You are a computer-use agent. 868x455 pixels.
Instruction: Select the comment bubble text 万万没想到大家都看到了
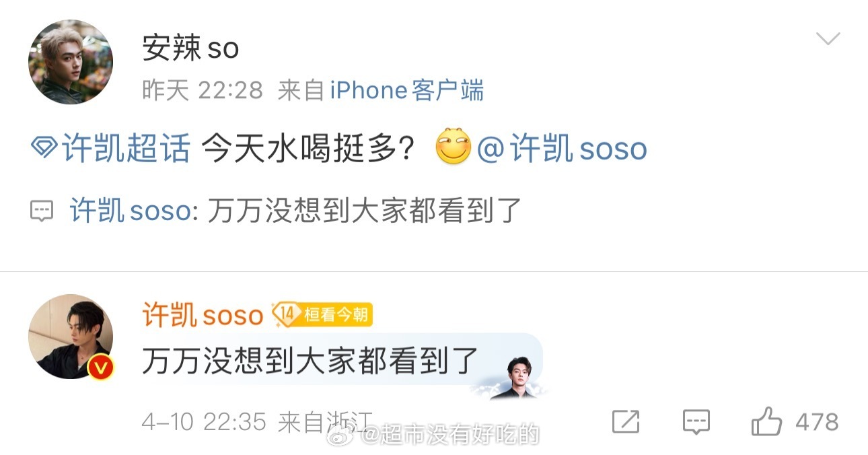coord(310,362)
